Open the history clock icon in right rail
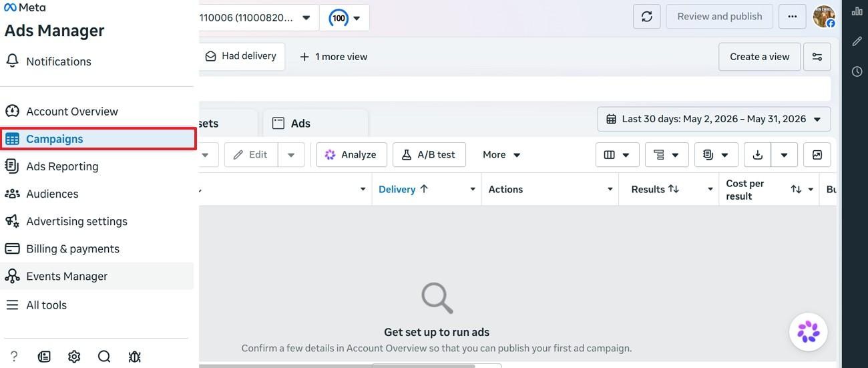Viewport: 868px width, 368px height. (857, 71)
